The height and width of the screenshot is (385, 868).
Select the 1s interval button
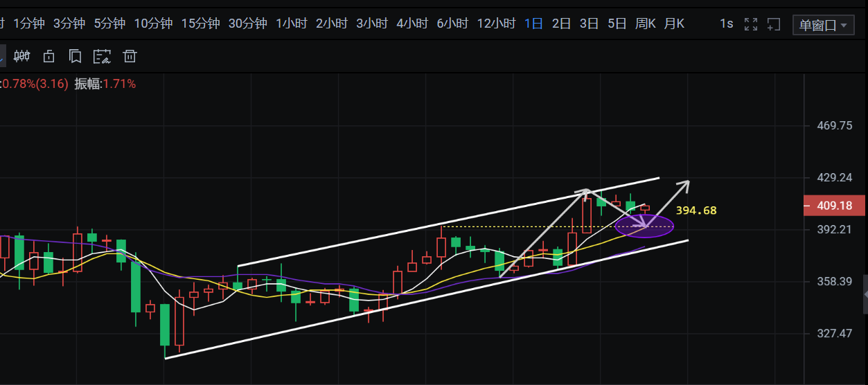click(726, 24)
